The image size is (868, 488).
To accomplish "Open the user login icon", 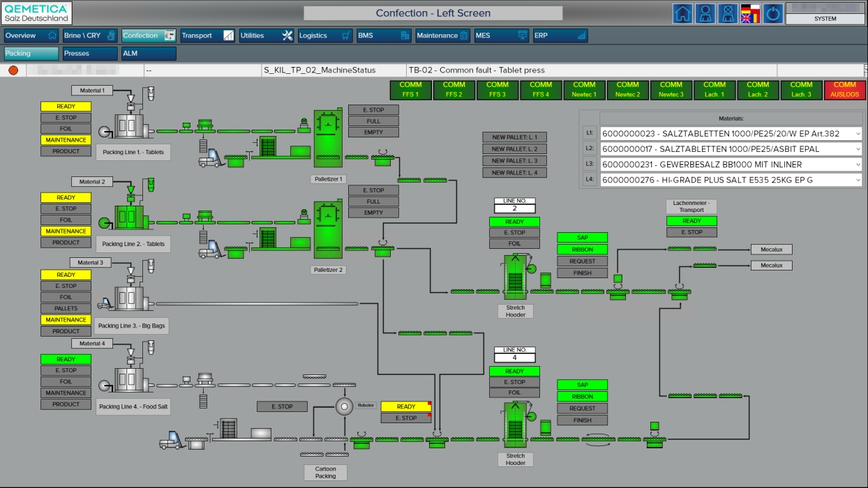I will pyautogui.click(x=705, y=14).
